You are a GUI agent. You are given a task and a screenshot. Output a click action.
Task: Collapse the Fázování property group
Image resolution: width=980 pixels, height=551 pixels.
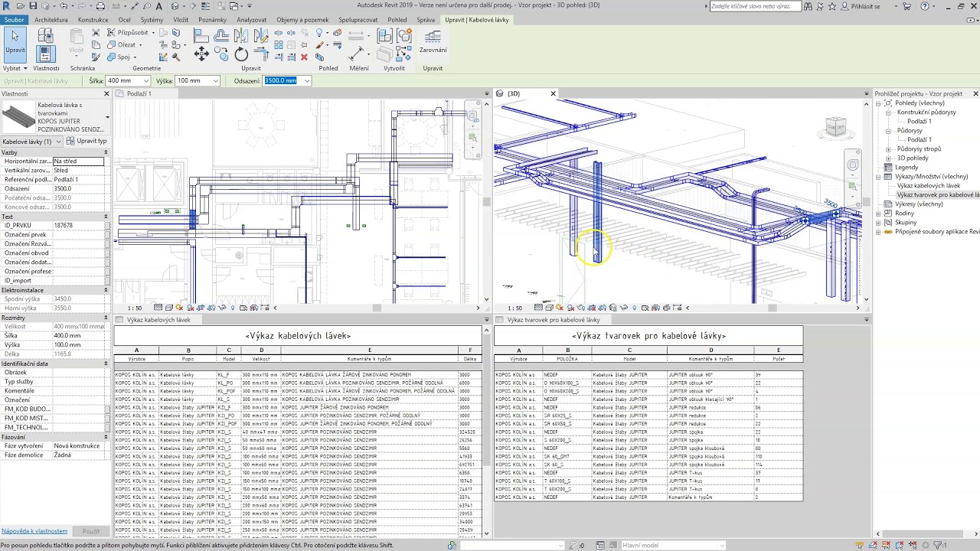[x=106, y=437]
